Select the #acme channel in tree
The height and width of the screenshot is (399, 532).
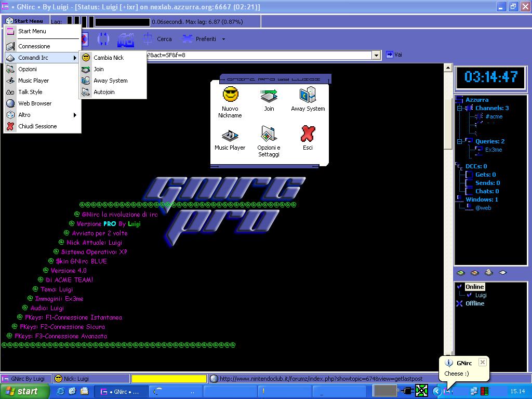(x=494, y=116)
